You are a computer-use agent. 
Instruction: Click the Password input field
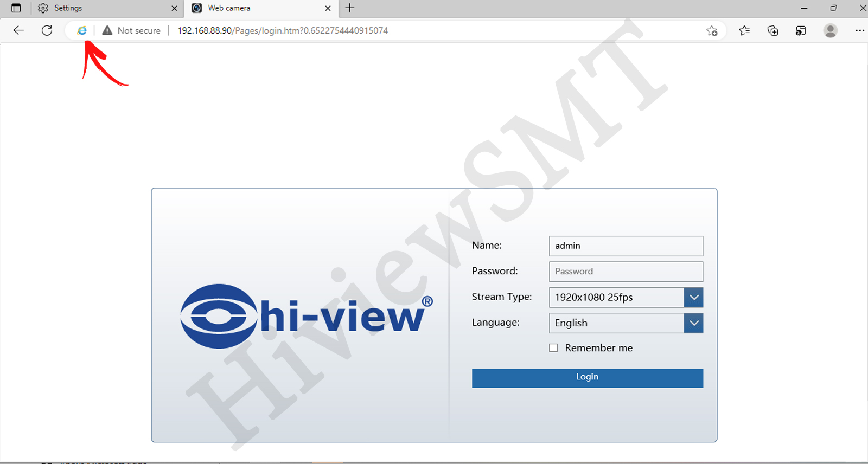pyautogui.click(x=626, y=272)
